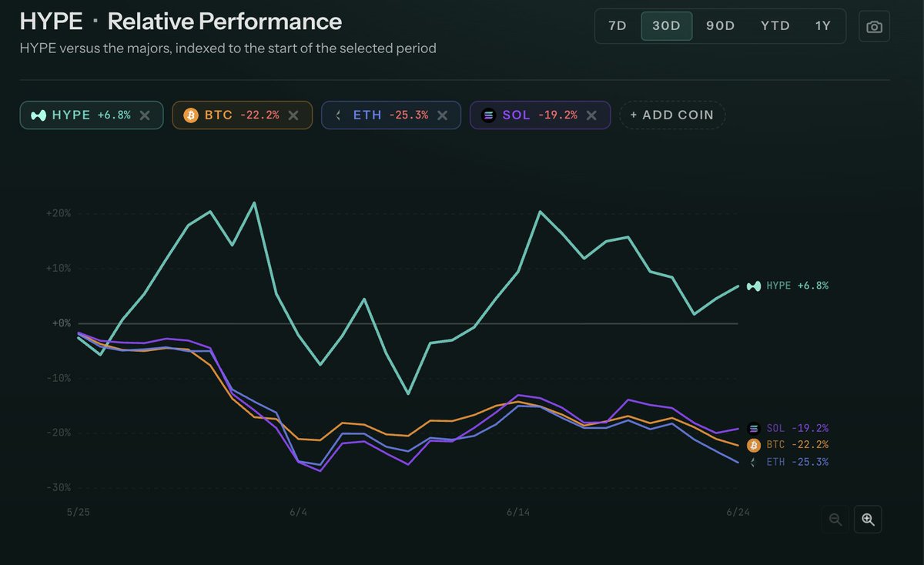This screenshot has height=565, width=924.
Task: Open the Add Coin selector
Action: click(x=672, y=115)
